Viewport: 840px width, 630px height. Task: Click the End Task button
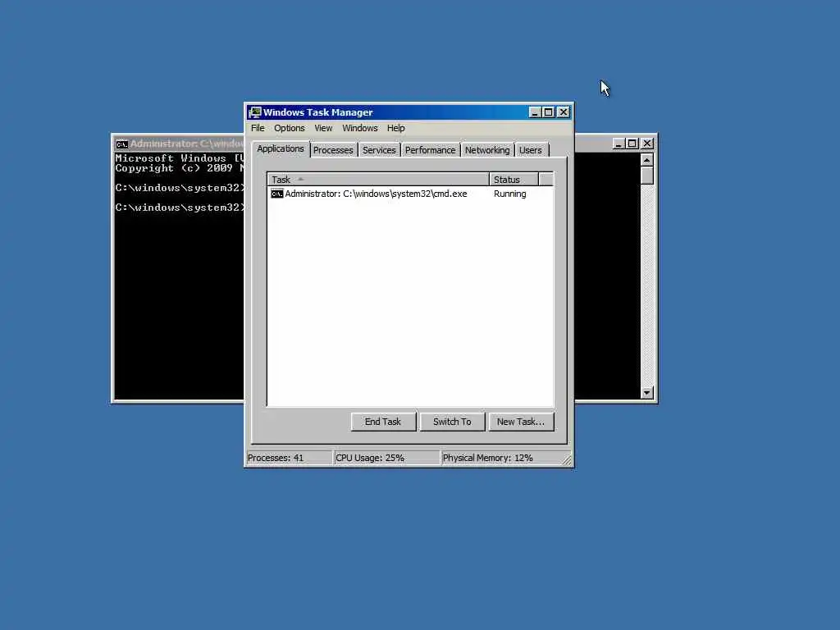[383, 422]
